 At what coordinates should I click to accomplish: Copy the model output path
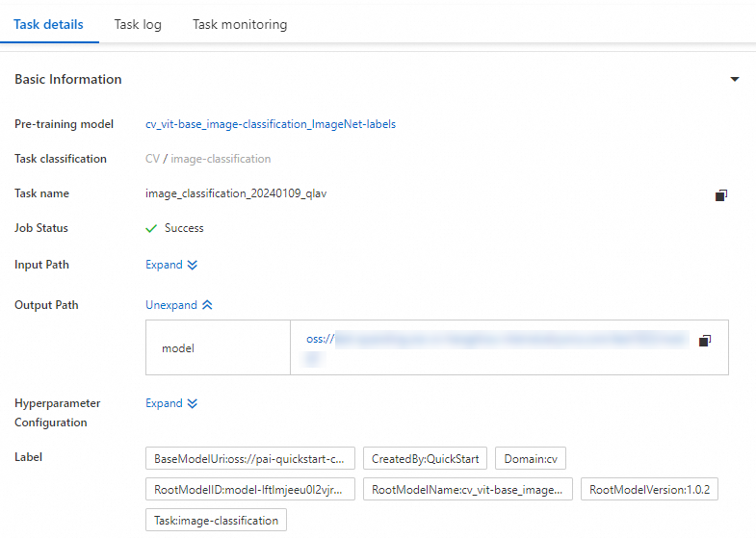705,341
